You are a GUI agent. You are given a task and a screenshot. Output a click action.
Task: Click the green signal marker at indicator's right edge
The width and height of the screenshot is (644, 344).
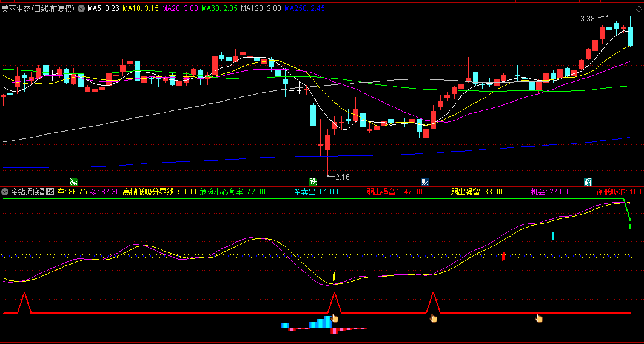[x=630, y=226]
